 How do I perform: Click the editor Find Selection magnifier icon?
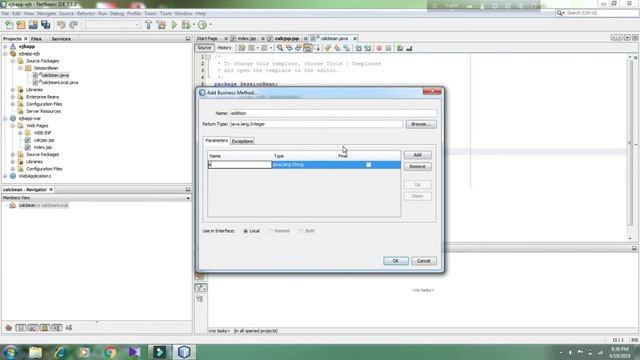pos(280,48)
